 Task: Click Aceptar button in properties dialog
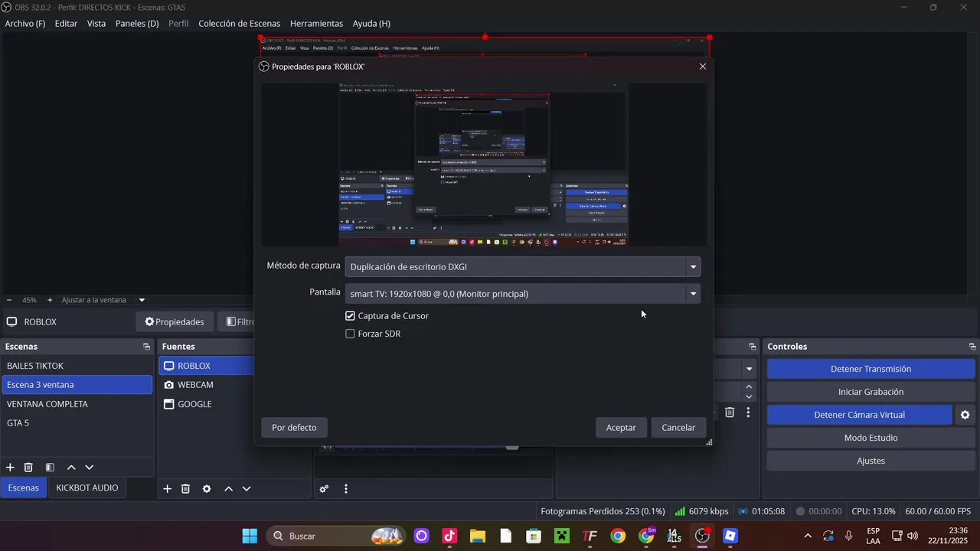click(621, 428)
